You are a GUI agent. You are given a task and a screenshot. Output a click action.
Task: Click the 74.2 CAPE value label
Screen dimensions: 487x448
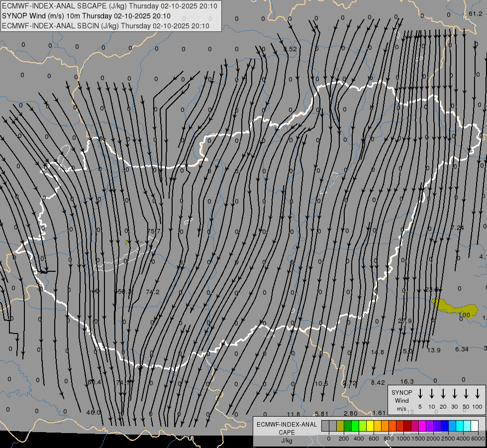coord(153,292)
